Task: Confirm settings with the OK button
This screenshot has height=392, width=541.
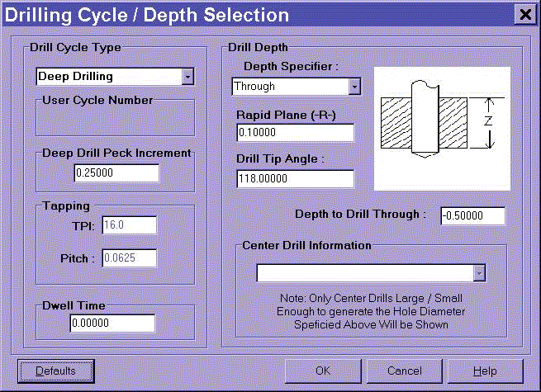Action: 323,371
